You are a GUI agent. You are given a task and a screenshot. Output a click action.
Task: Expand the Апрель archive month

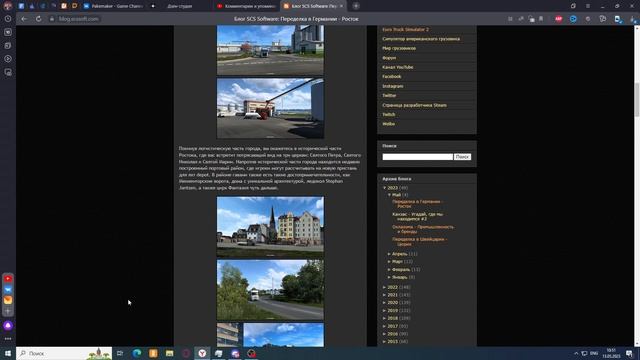[x=389, y=254]
